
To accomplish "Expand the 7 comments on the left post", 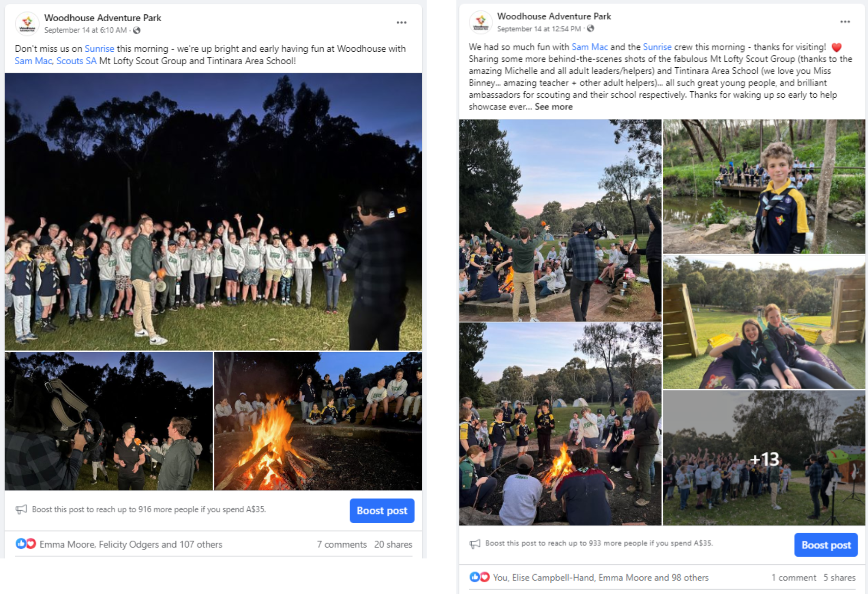I will click(342, 544).
